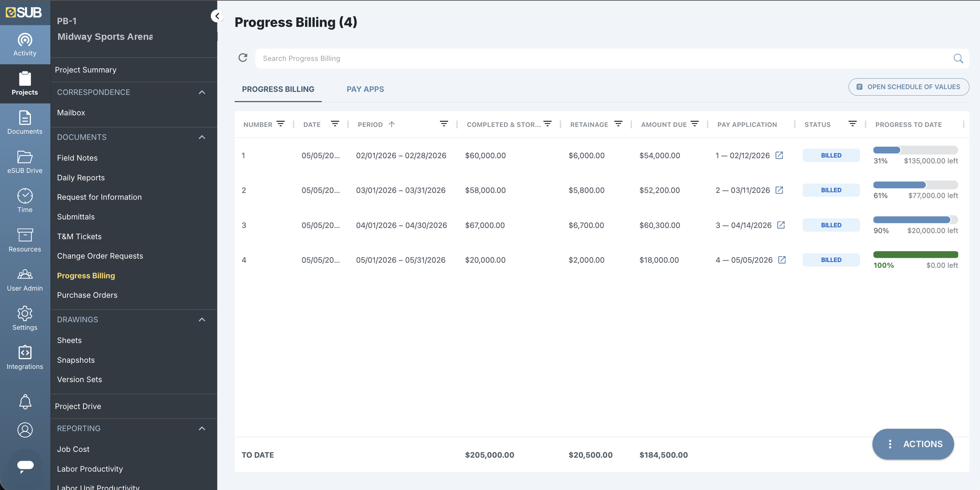Screen dimensions: 980x490
Task: Click $58,000.00 completed amount
Action: pos(485,190)
